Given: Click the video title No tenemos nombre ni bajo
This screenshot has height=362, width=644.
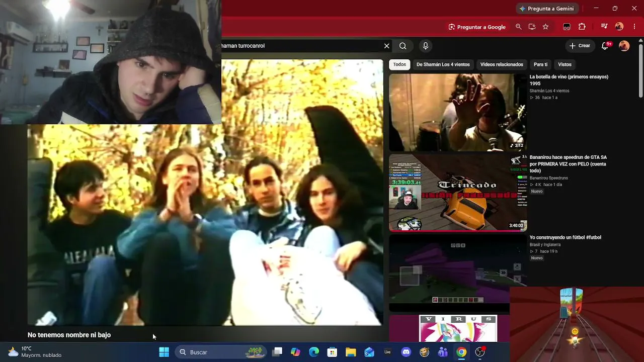Looking at the screenshot, I should pos(69,335).
